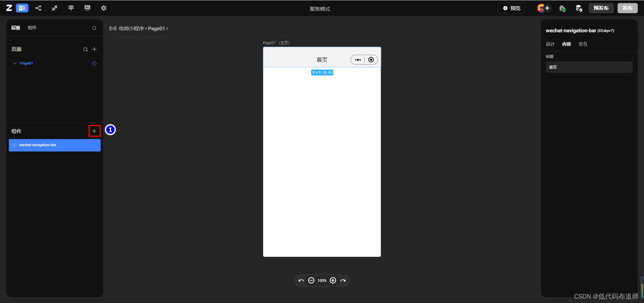
Task: Zoom out the canvas with minus button
Action: [x=311, y=280]
